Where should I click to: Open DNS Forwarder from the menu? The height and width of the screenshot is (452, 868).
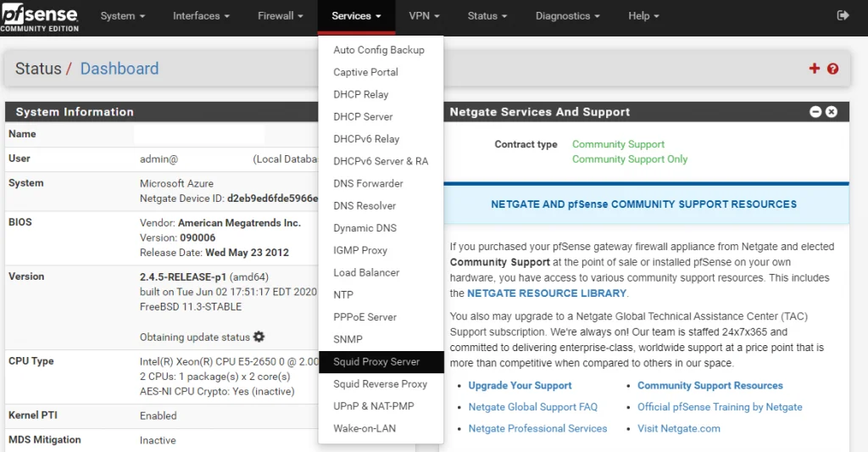381,183
